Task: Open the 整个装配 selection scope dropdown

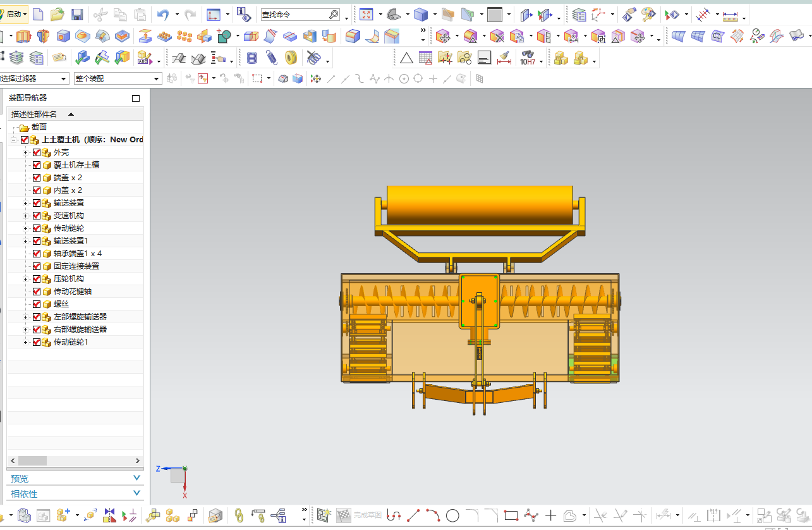Action: coord(118,78)
